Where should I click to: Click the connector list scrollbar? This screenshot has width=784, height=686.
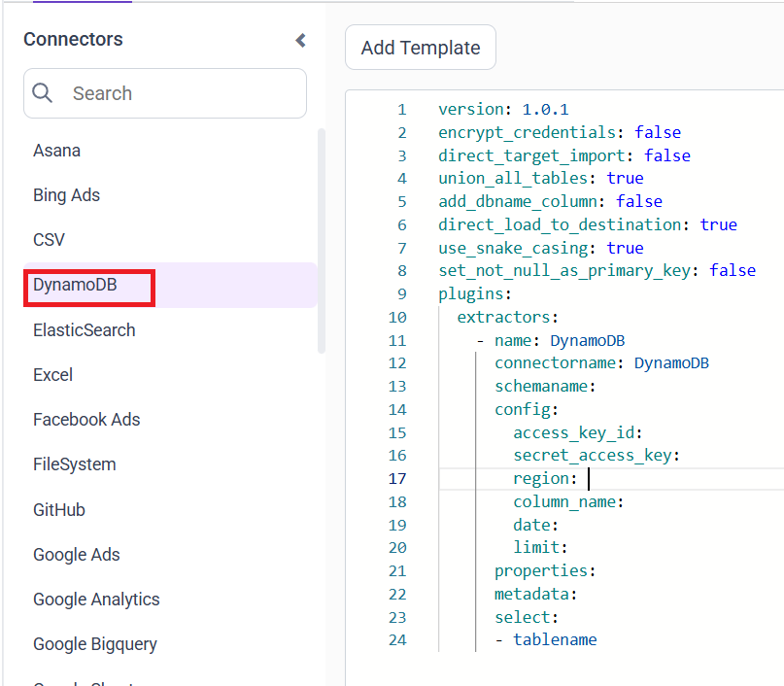(321, 243)
